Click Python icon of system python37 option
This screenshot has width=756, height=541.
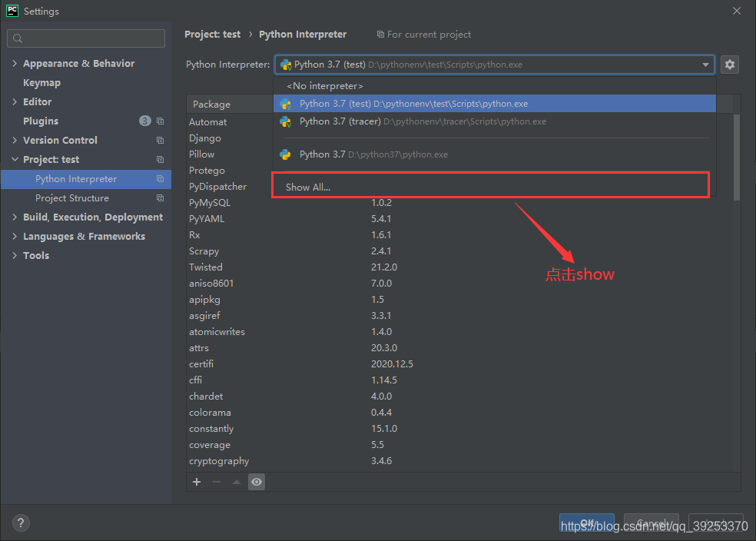286,154
